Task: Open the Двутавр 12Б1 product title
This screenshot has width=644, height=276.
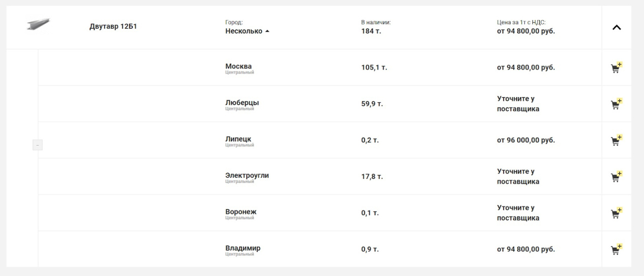Action: point(113,27)
